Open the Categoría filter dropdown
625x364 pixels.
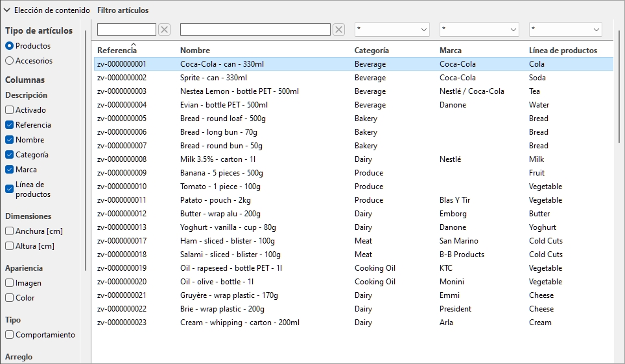[x=392, y=30]
